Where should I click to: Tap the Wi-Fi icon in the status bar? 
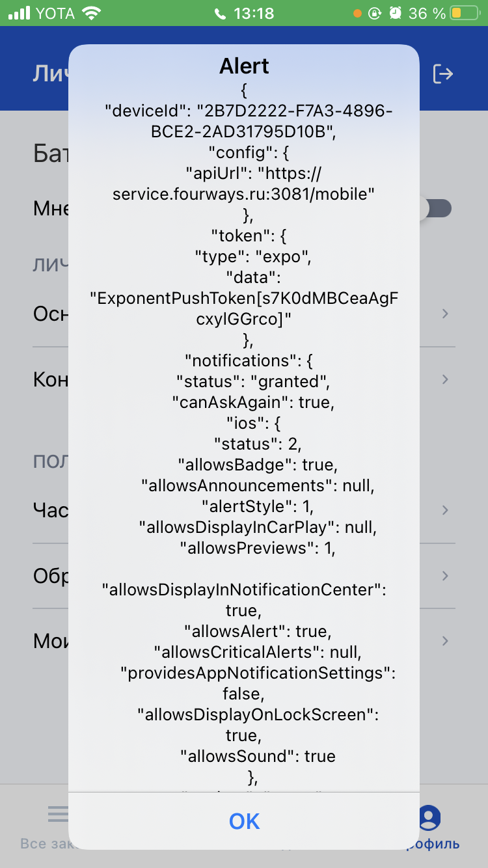[x=93, y=13]
